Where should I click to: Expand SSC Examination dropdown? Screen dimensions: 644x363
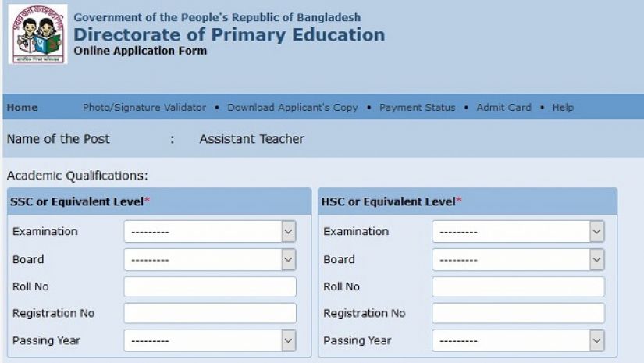coord(209,232)
